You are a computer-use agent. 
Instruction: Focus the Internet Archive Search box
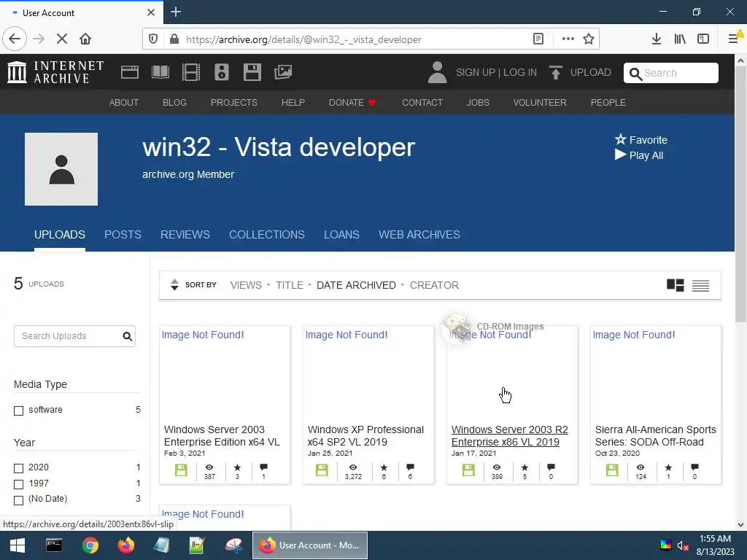coord(671,73)
